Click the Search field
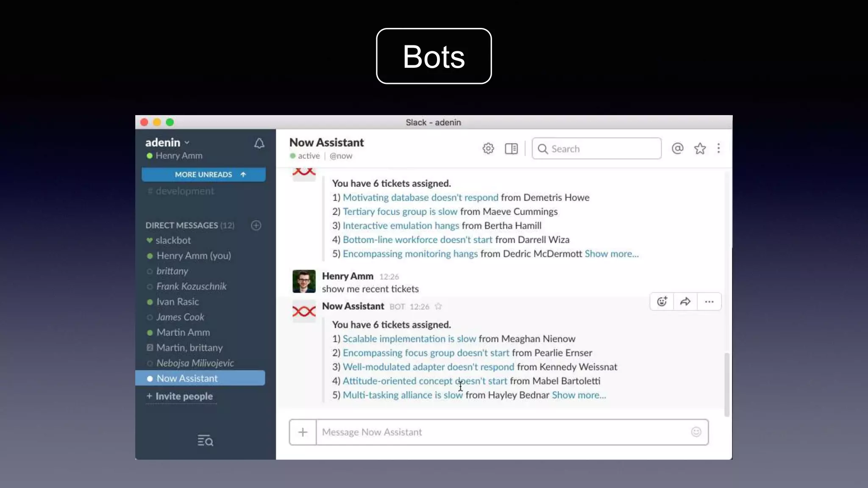The height and width of the screenshot is (488, 868). 596,149
